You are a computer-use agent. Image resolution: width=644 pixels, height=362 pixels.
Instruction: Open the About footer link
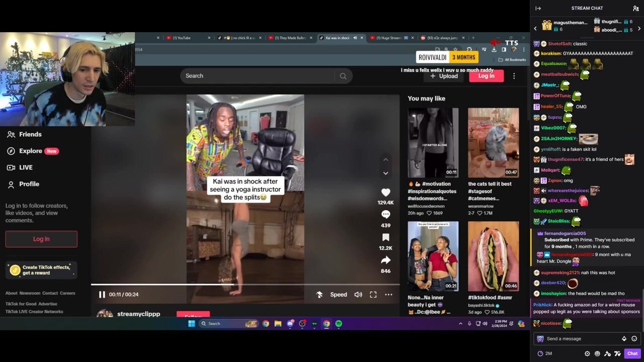click(11, 293)
